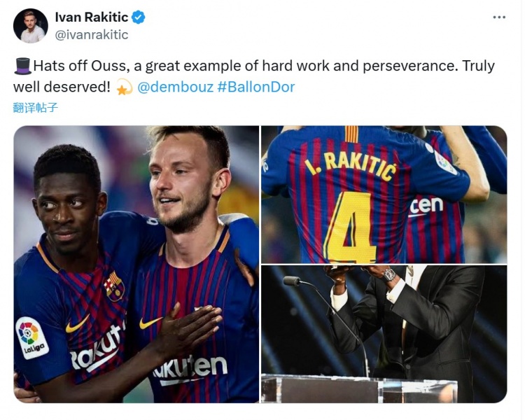Viewport: 525px width, 420px height.
Task: Click the Nike swoosh on the left player's shirt
Action: pyautogui.click(x=77, y=325)
